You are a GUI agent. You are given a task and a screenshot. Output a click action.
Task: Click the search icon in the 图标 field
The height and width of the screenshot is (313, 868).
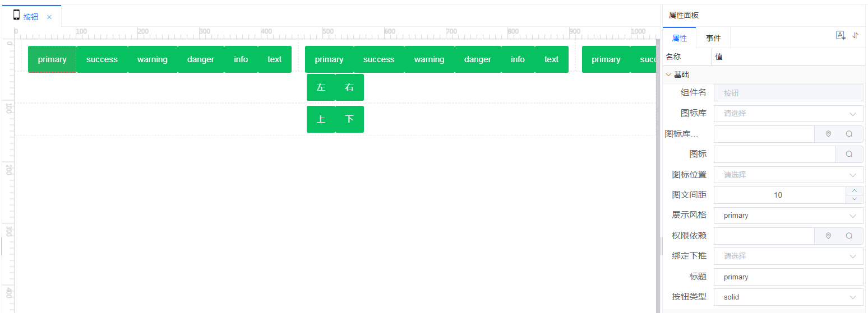tap(849, 154)
